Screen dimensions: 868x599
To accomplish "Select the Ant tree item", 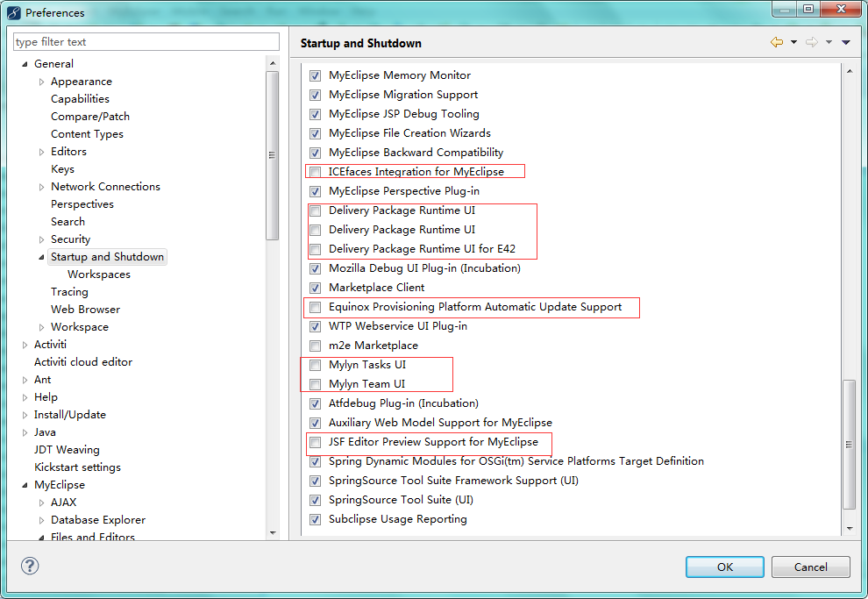I will (x=43, y=379).
